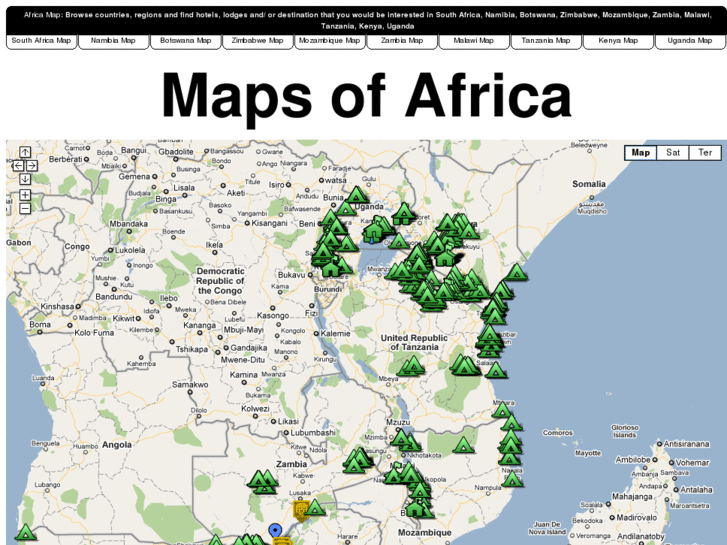
Task: Go to Kenya Map
Action: [x=618, y=41]
